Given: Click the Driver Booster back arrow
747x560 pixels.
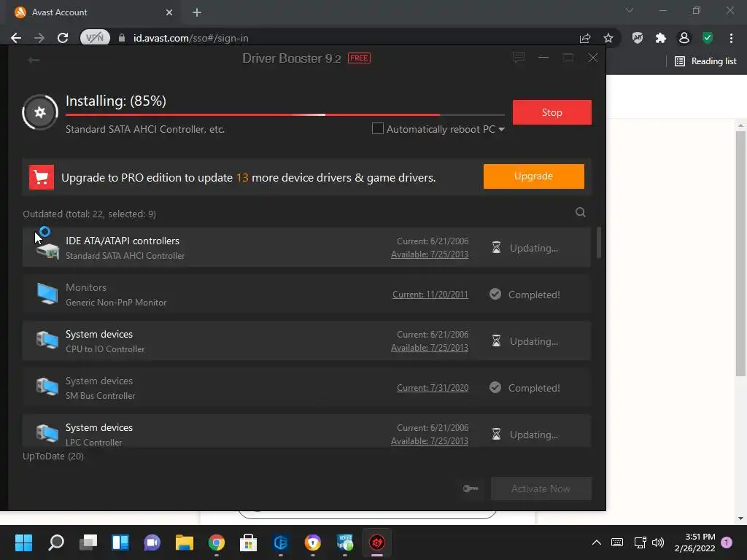Looking at the screenshot, I should pos(34,60).
